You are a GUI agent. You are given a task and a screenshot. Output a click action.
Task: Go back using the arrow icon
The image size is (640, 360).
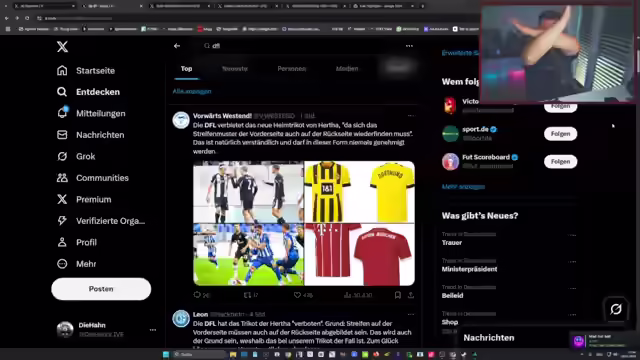pyautogui.click(x=177, y=46)
